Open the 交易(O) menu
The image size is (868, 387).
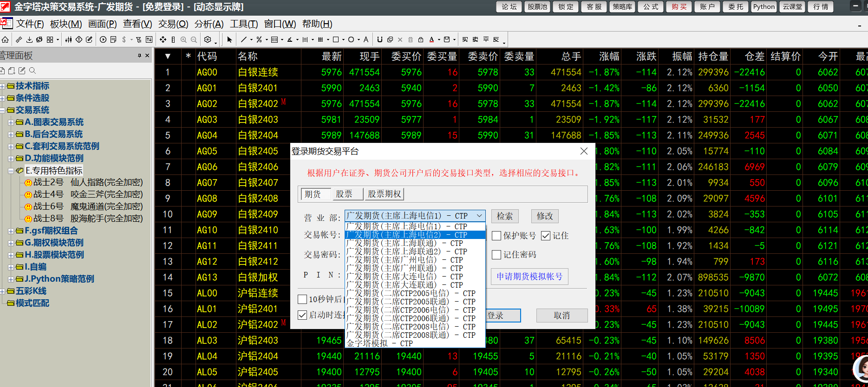[x=173, y=24]
